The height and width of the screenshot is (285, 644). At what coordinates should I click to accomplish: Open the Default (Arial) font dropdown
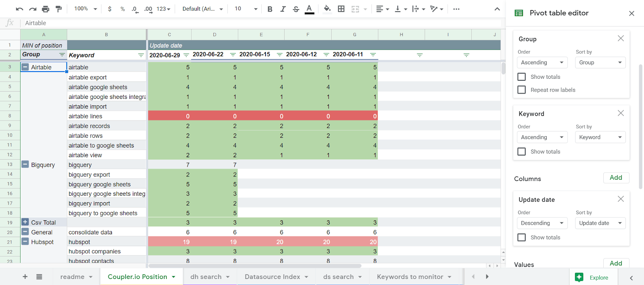(202, 9)
